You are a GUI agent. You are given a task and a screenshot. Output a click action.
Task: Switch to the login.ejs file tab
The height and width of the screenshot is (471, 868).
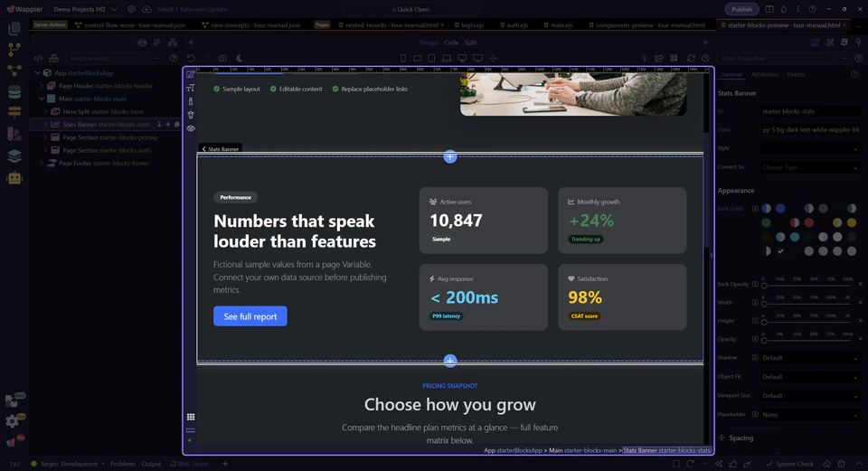coord(469,25)
